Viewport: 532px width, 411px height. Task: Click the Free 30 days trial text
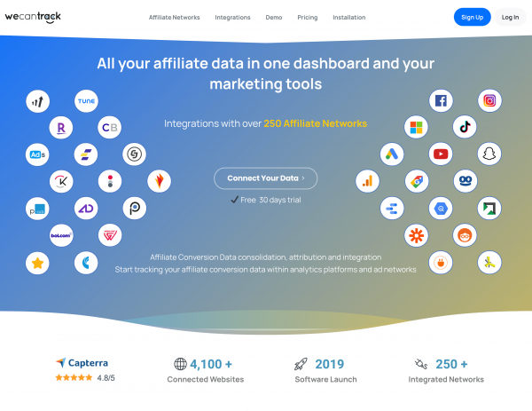click(x=266, y=200)
